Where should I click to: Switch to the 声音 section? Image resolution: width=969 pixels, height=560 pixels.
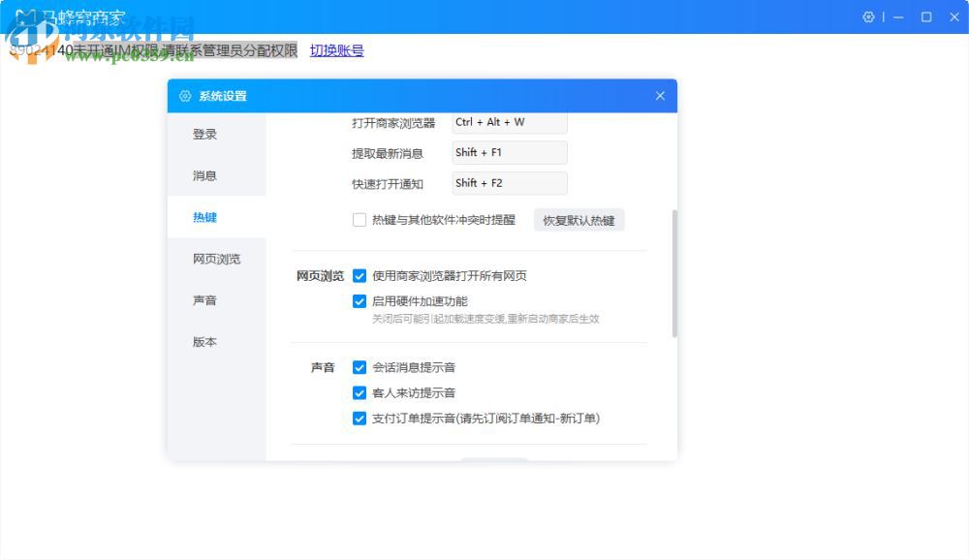(x=203, y=300)
